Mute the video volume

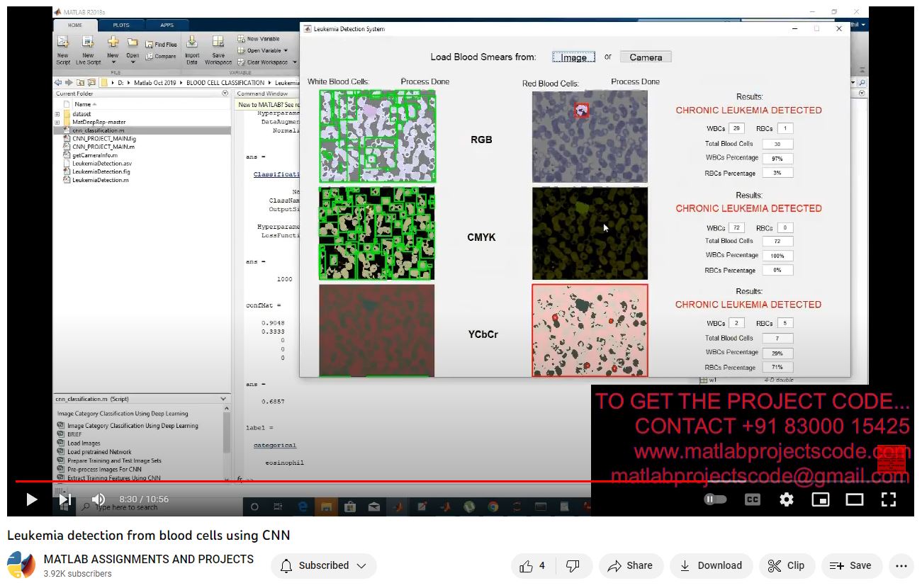coord(99,499)
